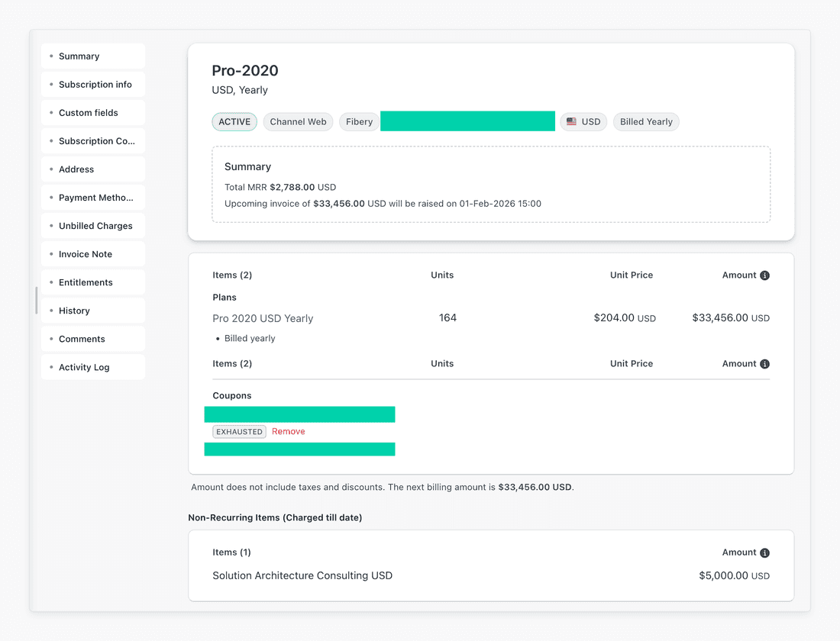The width and height of the screenshot is (840, 641).
Task: Click the bullet icon beside Invoice Note
Action: click(50, 253)
